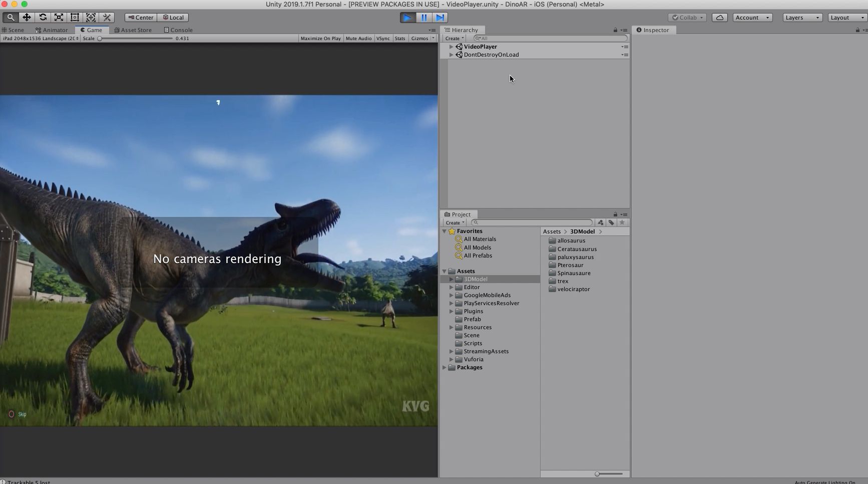The height and width of the screenshot is (484, 868).
Task: Select the Rotate tool
Action: [x=43, y=18]
